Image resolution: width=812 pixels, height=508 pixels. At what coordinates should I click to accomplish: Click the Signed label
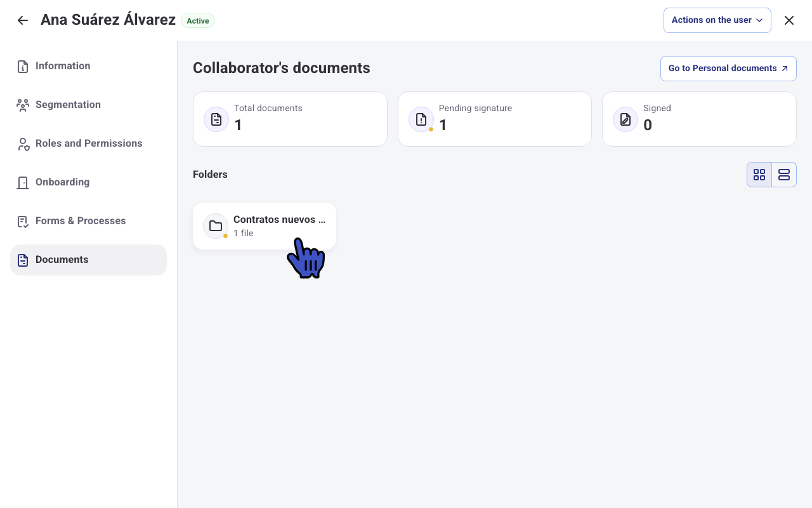click(657, 108)
